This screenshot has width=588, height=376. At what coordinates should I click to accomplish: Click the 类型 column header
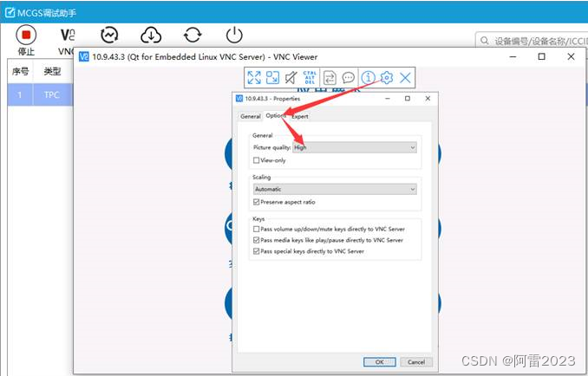(x=52, y=71)
